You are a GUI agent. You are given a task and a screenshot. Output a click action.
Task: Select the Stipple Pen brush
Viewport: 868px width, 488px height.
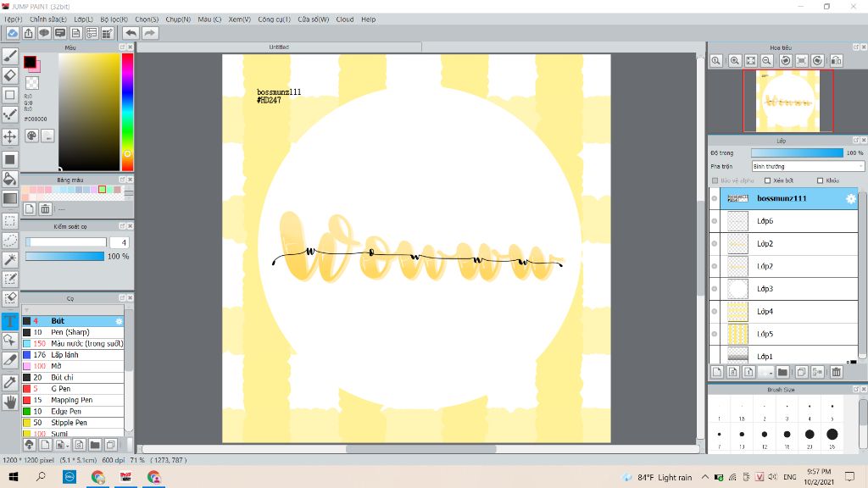click(x=73, y=423)
